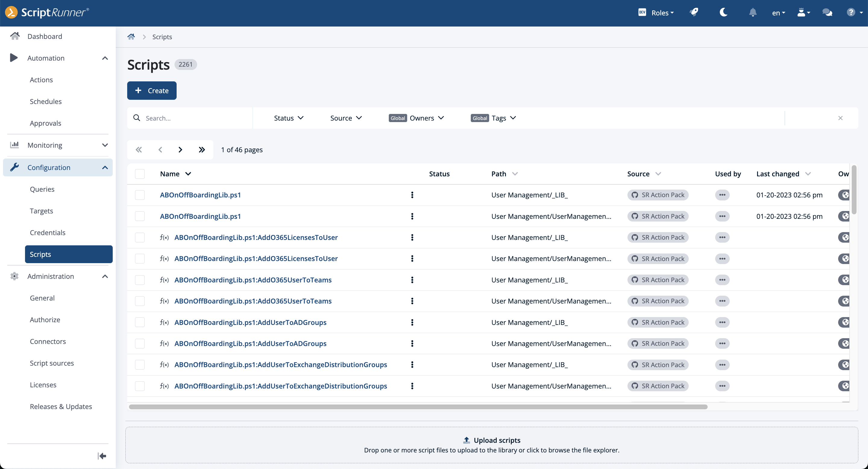Expand the Monitoring sidebar section

tap(58, 145)
